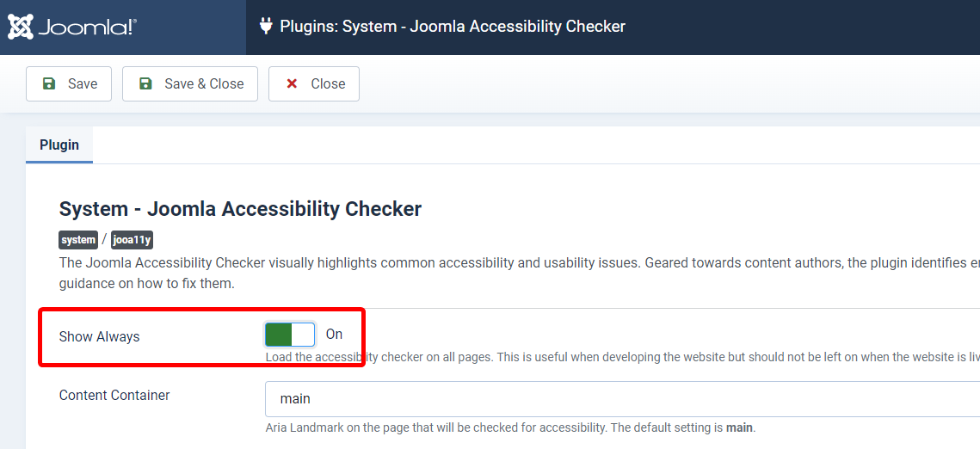Click the Joomla logo icon

click(x=21, y=27)
